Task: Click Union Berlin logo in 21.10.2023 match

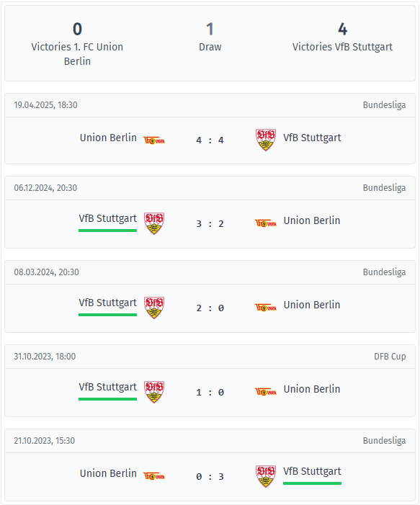Action: pos(154,476)
